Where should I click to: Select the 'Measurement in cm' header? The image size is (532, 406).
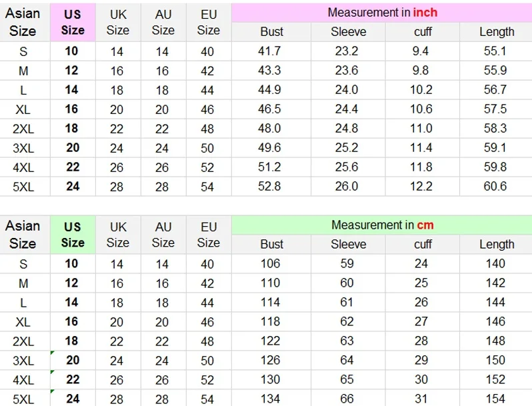point(382,225)
